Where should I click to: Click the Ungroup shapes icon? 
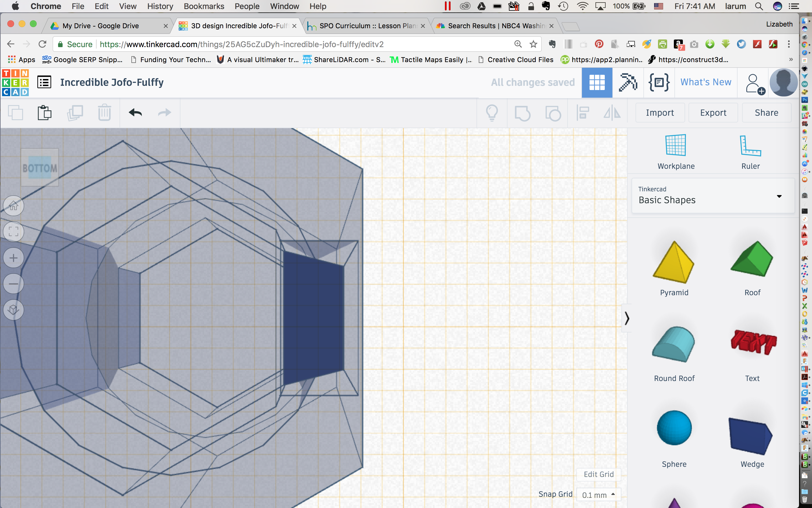pos(553,113)
